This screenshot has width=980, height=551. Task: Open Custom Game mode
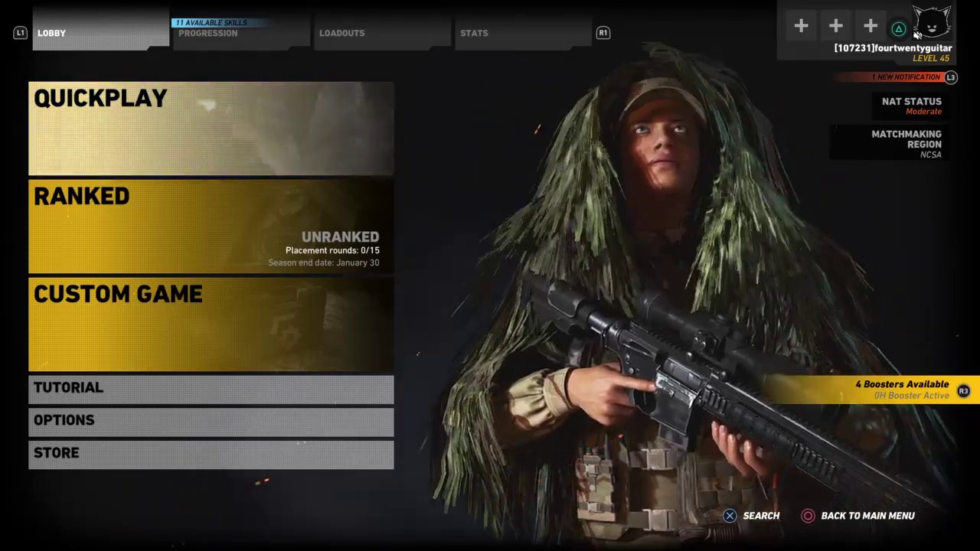coord(211,324)
